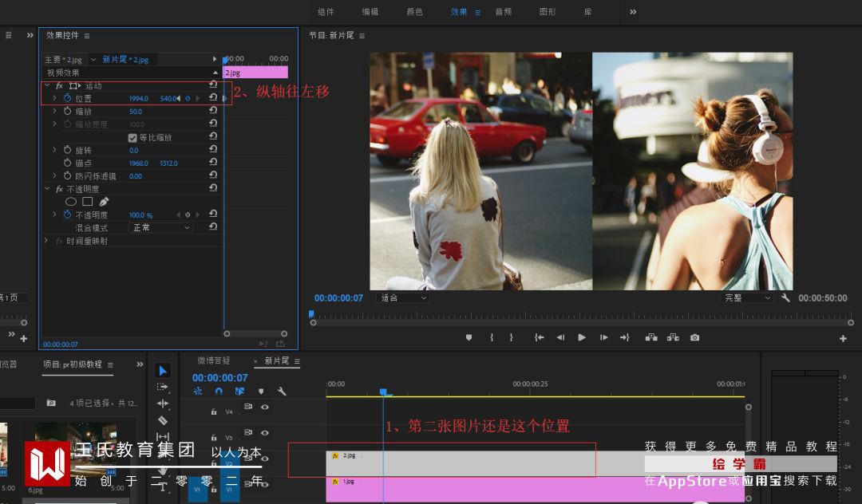Toggle timeline snap magnet icon
Viewport: 862px width, 504px height.
(x=219, y=392)
